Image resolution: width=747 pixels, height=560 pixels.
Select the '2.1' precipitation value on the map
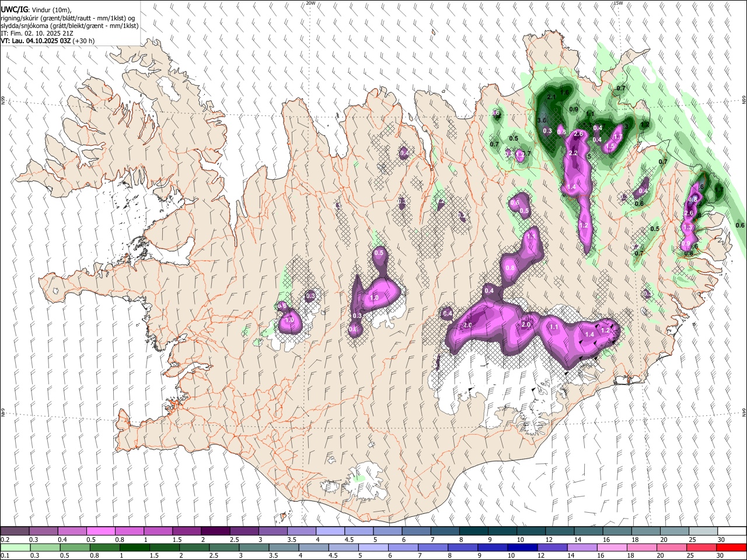click(x=551, y=97)
